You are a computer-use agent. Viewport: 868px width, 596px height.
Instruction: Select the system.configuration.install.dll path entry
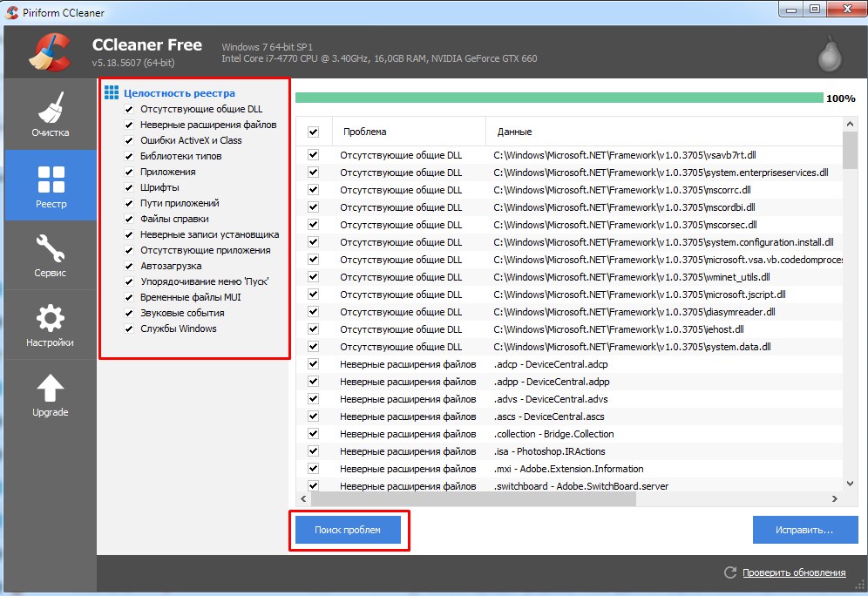(664, 242)
